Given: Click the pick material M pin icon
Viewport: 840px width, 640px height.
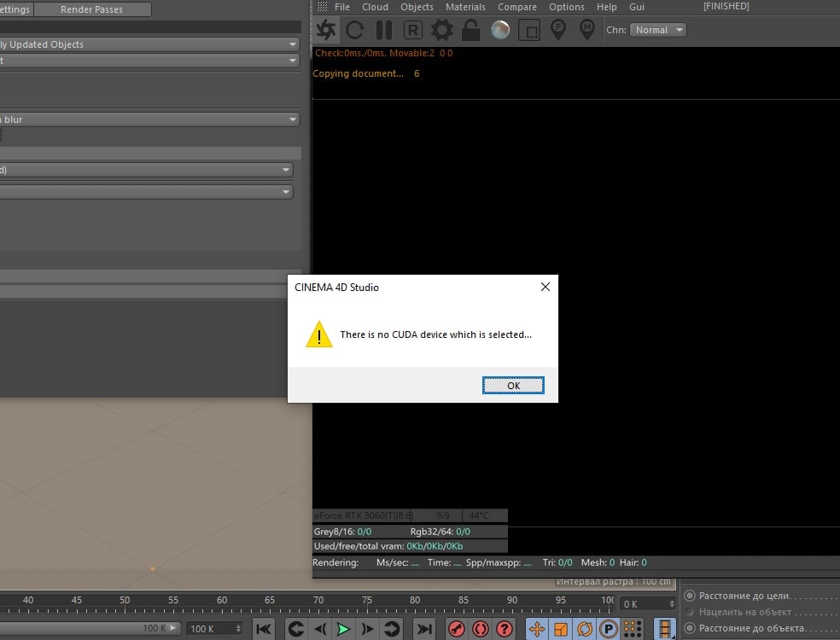Looking at the screenshot, I should coord(587,30).
